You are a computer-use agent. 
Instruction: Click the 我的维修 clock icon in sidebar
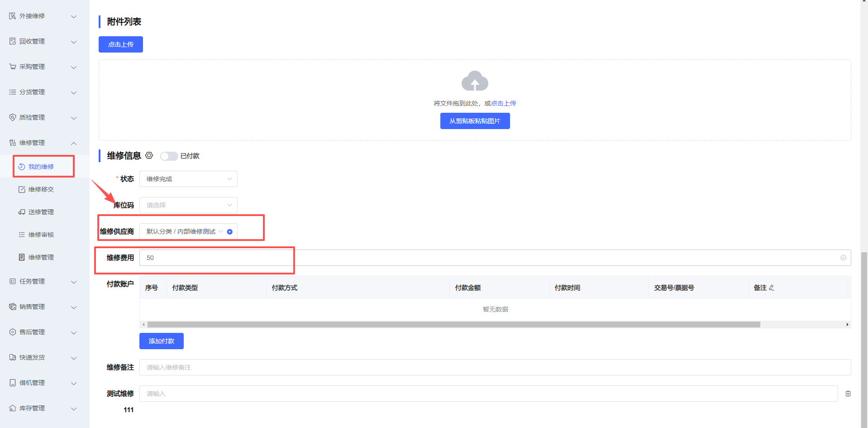pyautogui.click(x=22, y=167)
